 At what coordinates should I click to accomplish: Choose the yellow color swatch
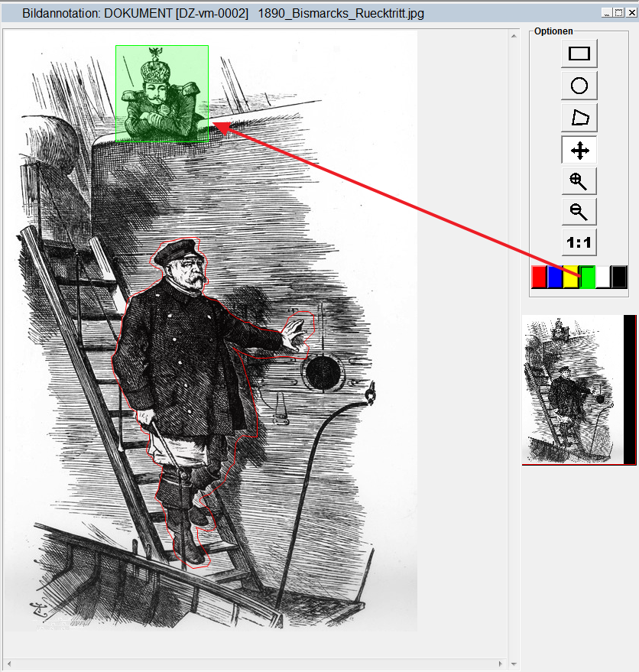570,277
